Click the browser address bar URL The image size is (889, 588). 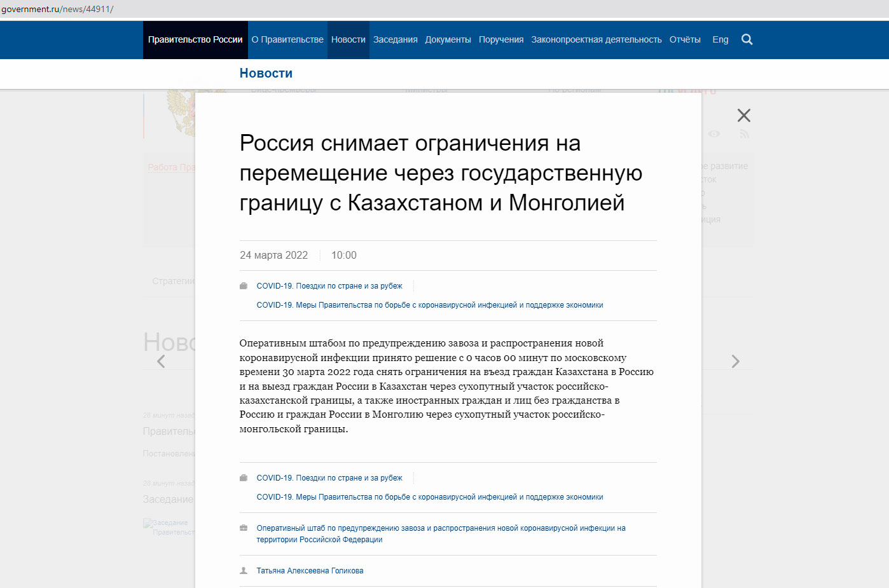click(x=57, y=9)
